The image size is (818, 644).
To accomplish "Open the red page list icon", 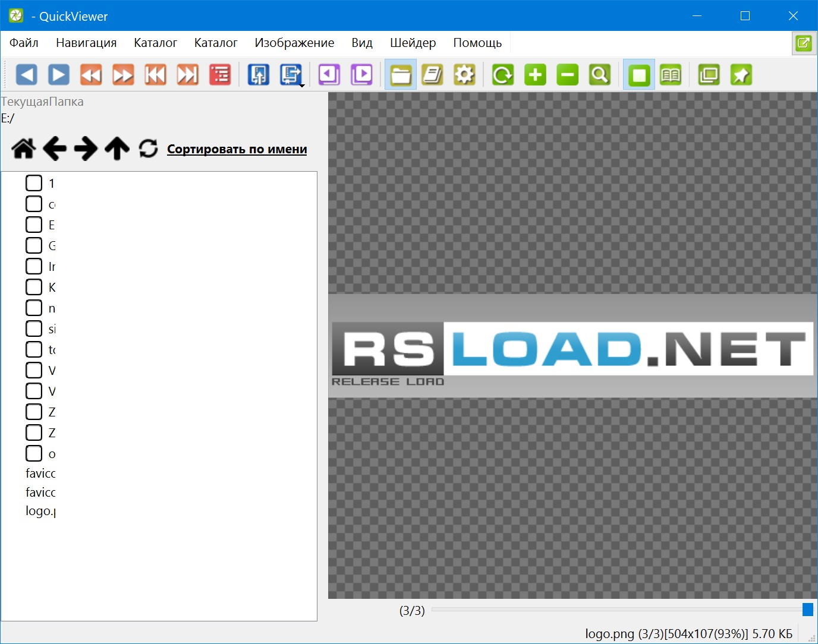I will 220,75.
